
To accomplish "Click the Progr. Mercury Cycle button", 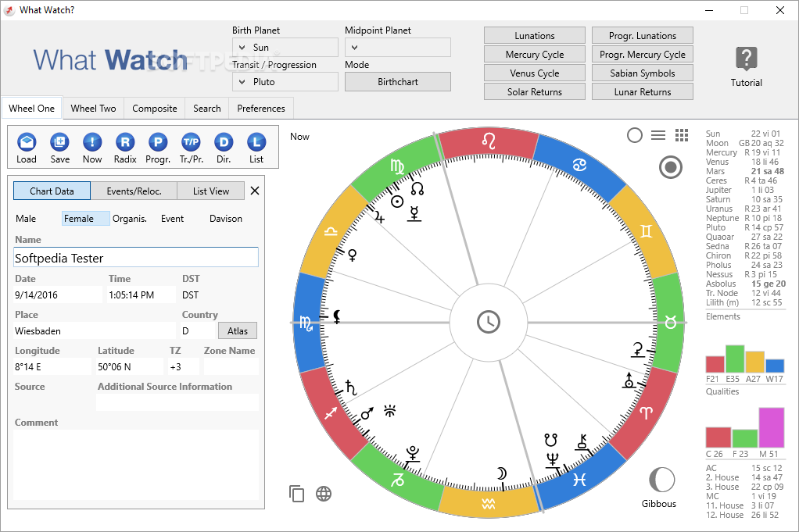I will click(x=643, y=55).
